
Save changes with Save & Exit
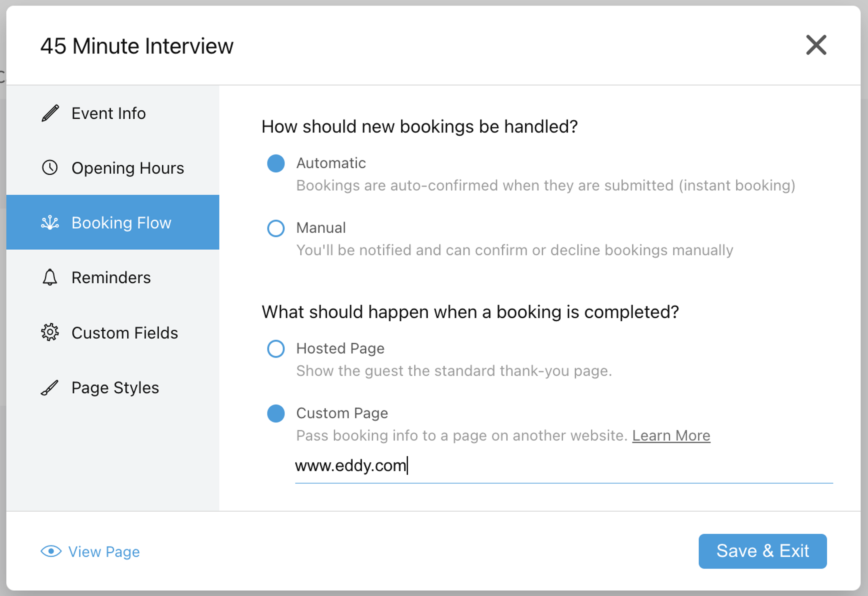[x=763, y=551]
